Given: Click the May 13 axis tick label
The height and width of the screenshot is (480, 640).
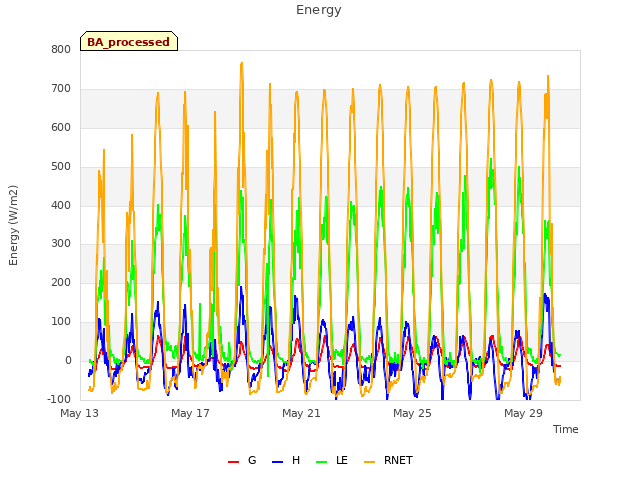Looking at the screenshot, I should point(80,413).
